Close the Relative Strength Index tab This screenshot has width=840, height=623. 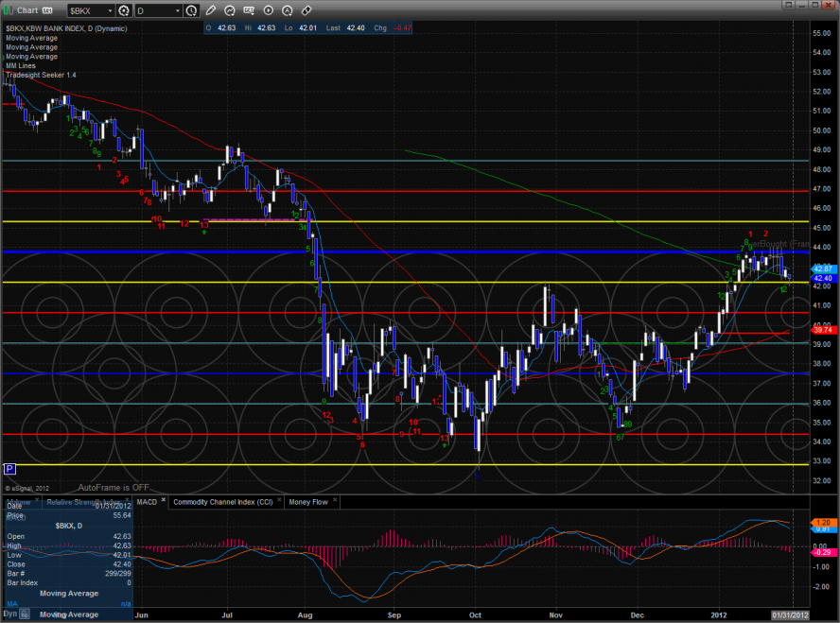tap(128, 500)
